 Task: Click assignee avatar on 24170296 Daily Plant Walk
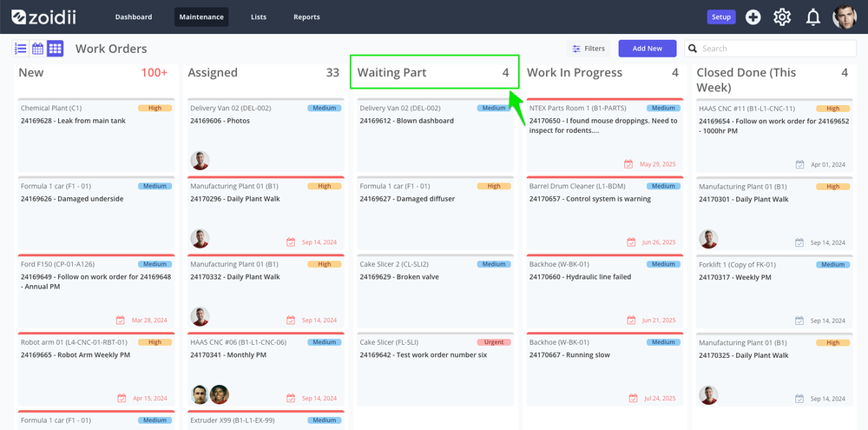click(x=200, y=239)
